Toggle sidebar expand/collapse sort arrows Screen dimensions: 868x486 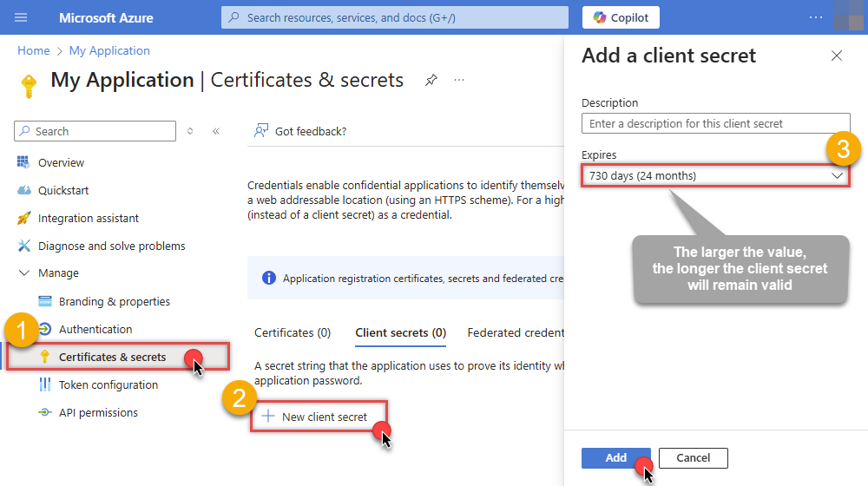point(190,131)
